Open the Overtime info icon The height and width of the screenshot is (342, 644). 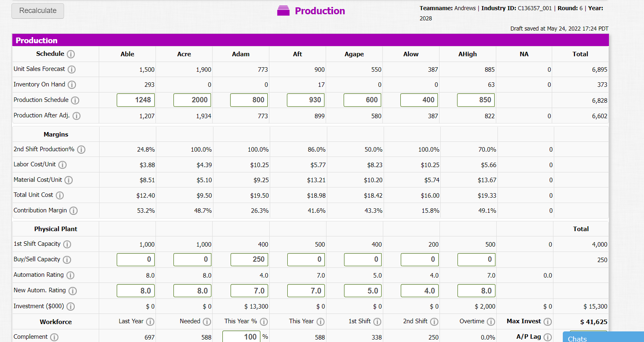click(491, 322)
